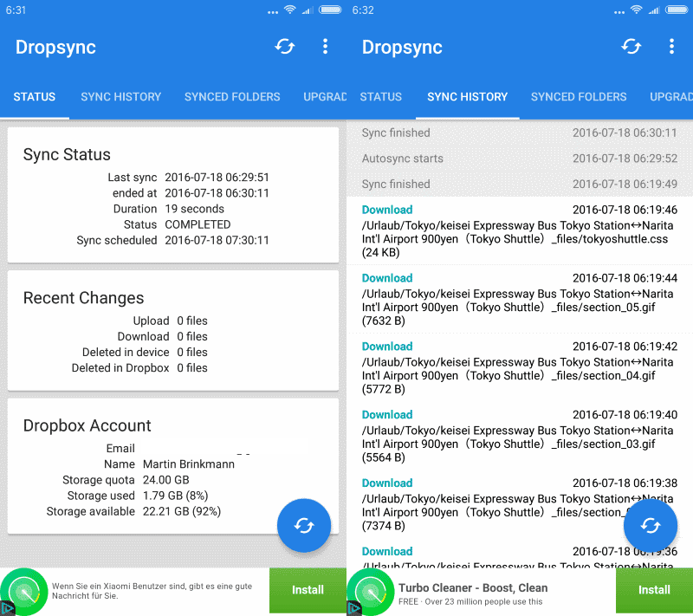Tap Storage used 1.79 GB (8%)
693x616 pixels.
176,496
